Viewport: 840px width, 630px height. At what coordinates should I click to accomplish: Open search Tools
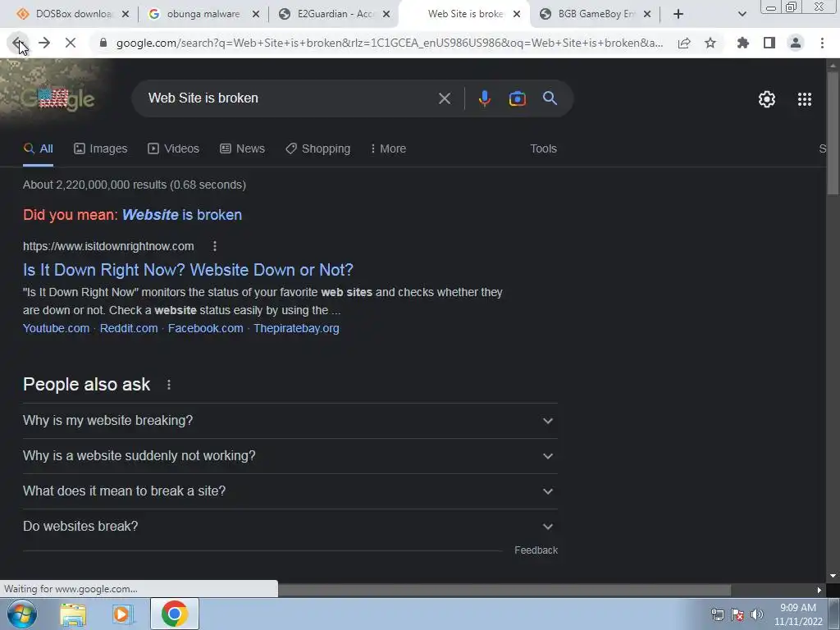(x=543, y=148)
